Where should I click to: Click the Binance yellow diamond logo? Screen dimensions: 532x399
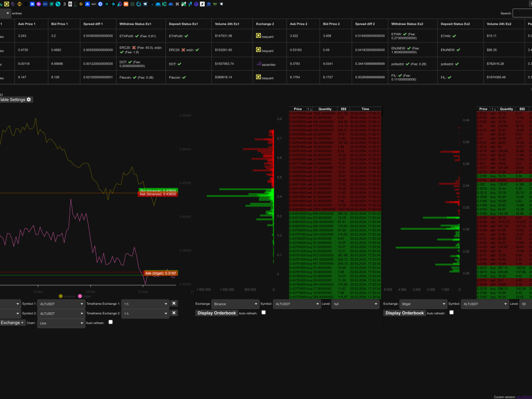(x=19, y=4)
